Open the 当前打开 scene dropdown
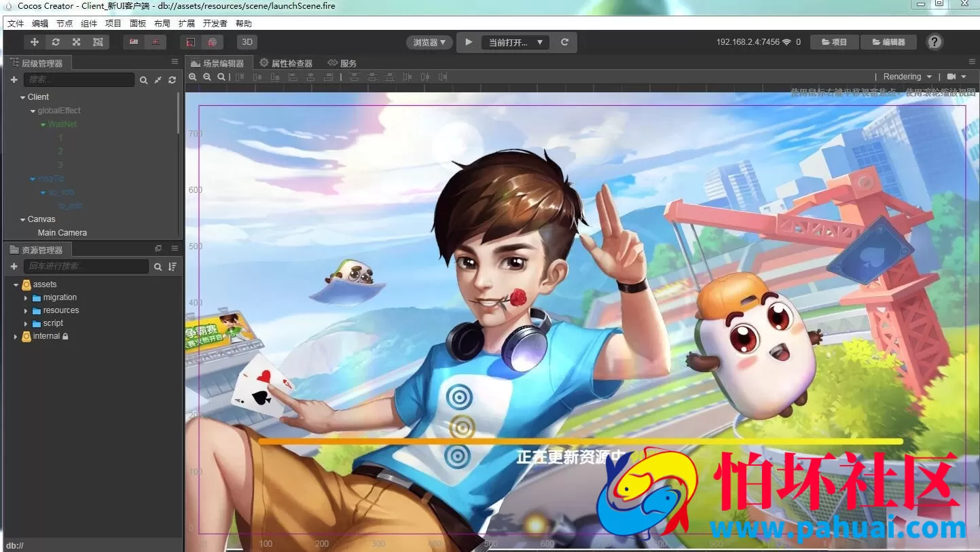Screen dimensions: 980x552 [515, 42]
